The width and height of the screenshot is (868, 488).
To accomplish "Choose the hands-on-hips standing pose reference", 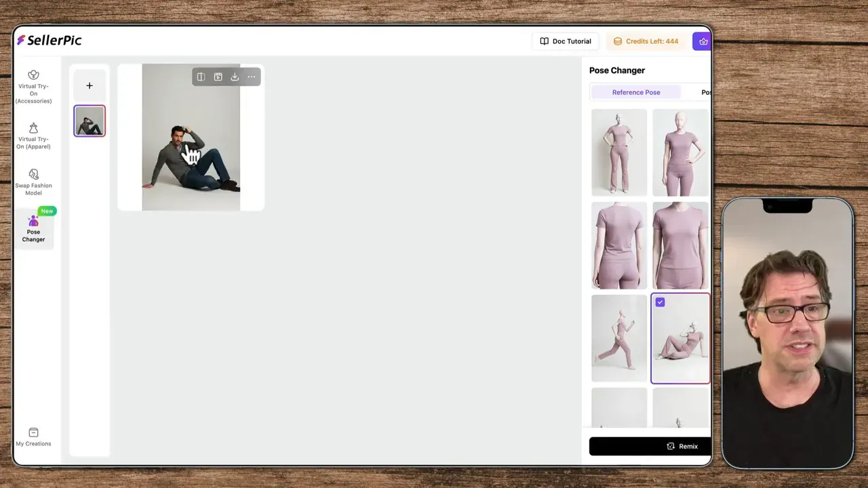I will coord(618,152).
